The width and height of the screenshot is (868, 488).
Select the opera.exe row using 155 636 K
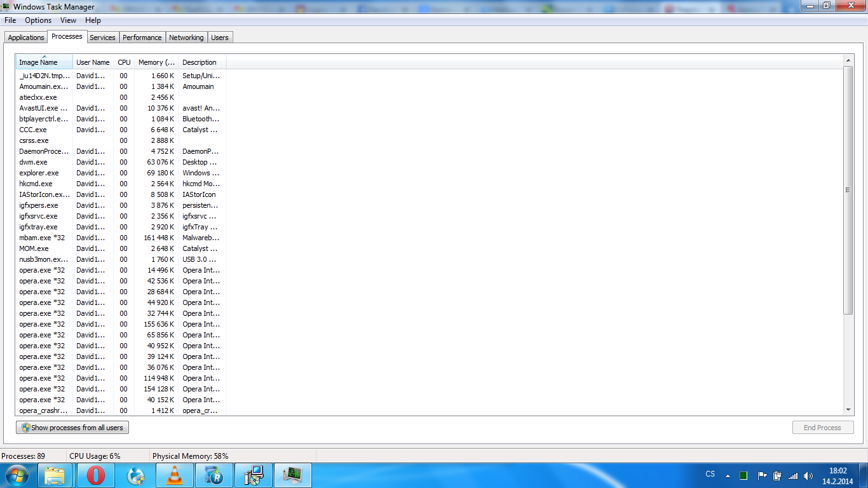point(121,324)
